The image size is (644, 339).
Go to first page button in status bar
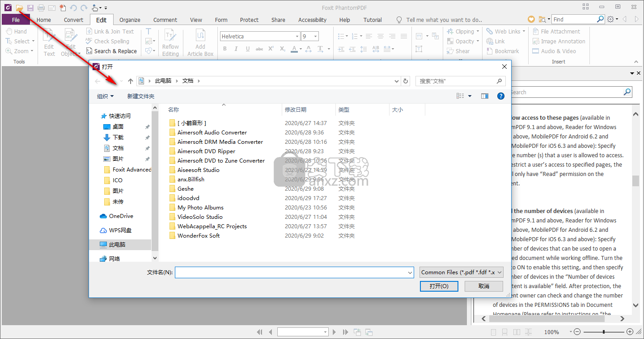pos(259,332)
